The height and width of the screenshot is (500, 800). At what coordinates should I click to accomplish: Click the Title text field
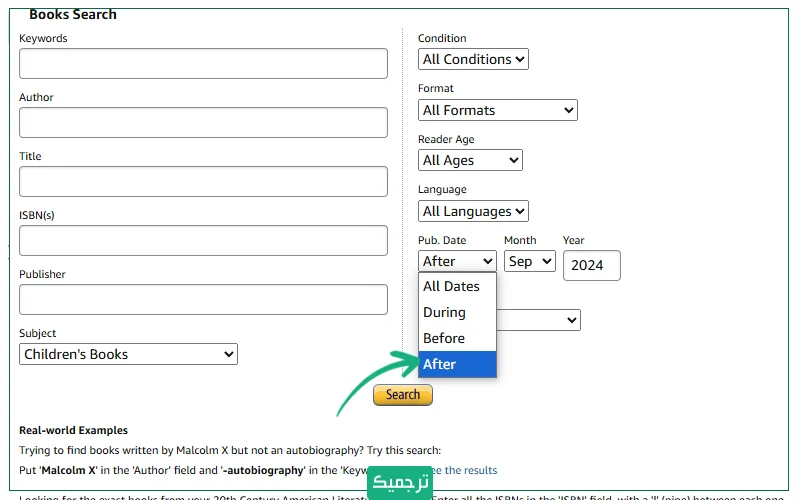(x=203, y=181)
